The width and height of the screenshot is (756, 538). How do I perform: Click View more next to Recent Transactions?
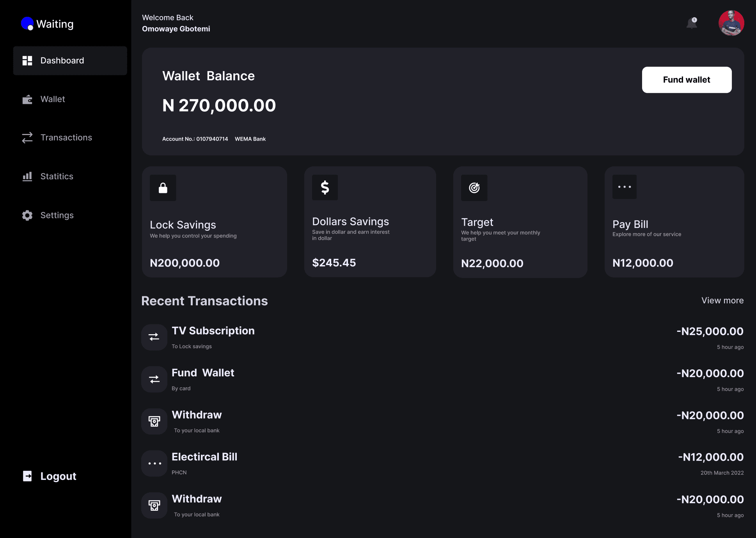coord(722,301)
